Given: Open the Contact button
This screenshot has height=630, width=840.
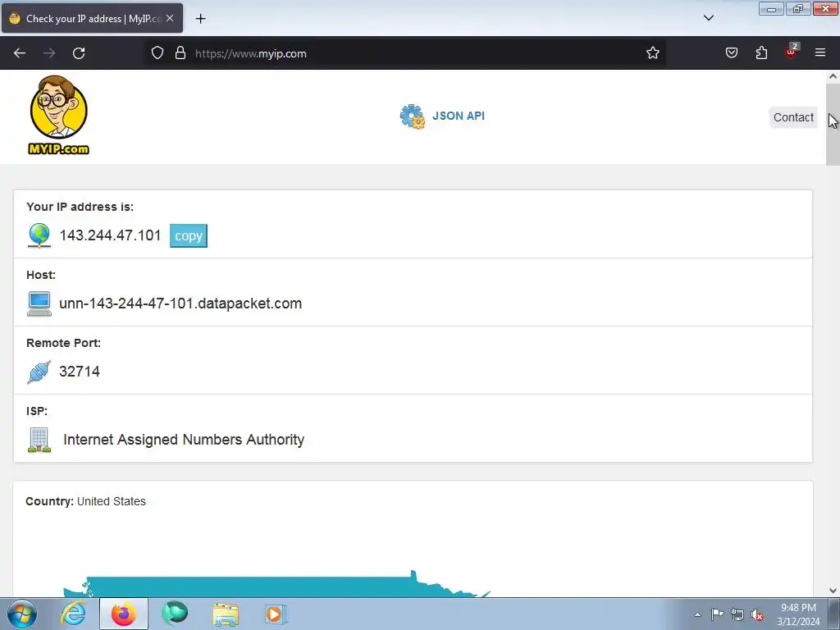Looking at the screenshot, I should (x=793, y=117).
